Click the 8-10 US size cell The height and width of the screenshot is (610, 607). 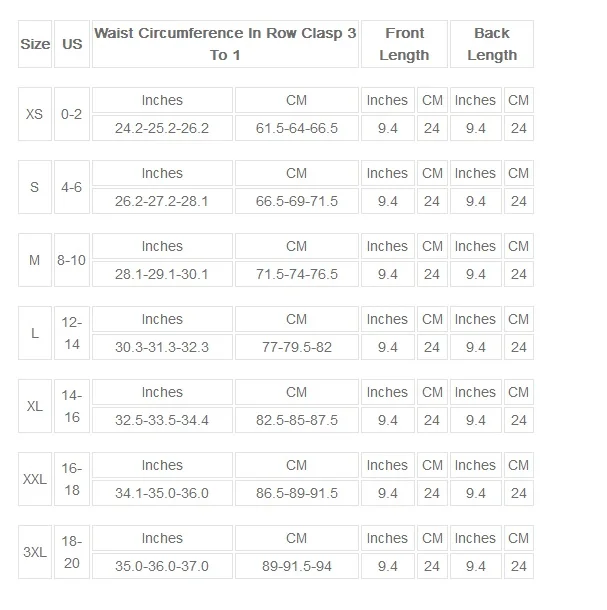tap(72, 260)
